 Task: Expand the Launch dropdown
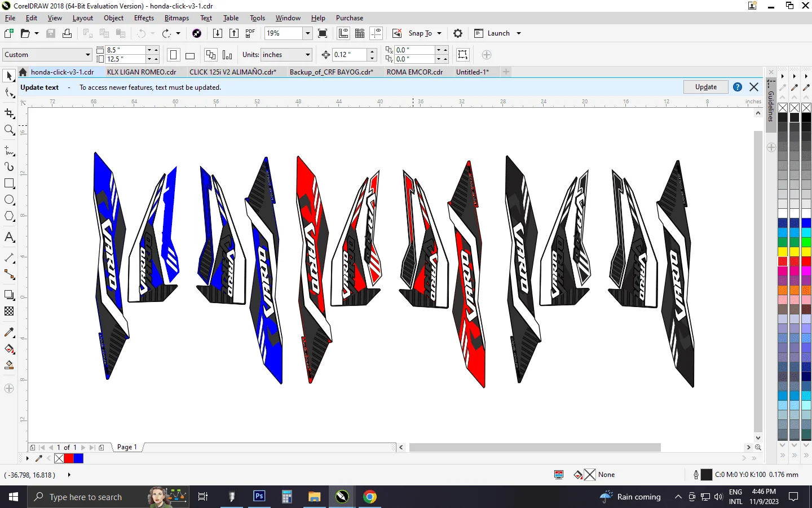pyautogui.click(x=519, y=33)
